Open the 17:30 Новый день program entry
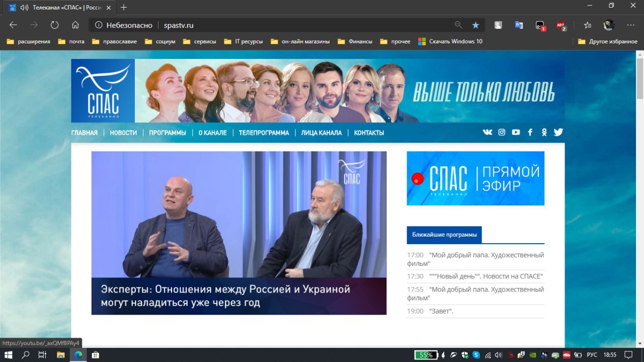Screen dimensions: 644x362 click(x=475, y=276)
